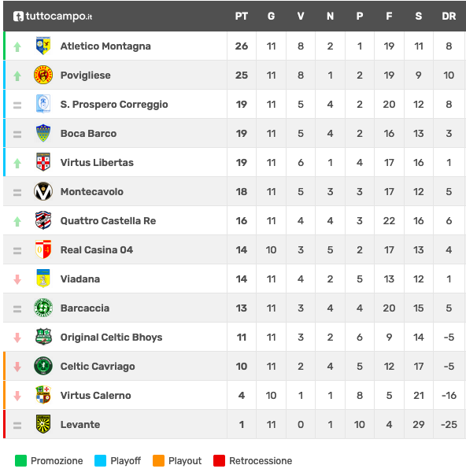Screen dimensions: 466x476
Task: Click the red down arrow beside Viadana
Action: pos(17,279)
